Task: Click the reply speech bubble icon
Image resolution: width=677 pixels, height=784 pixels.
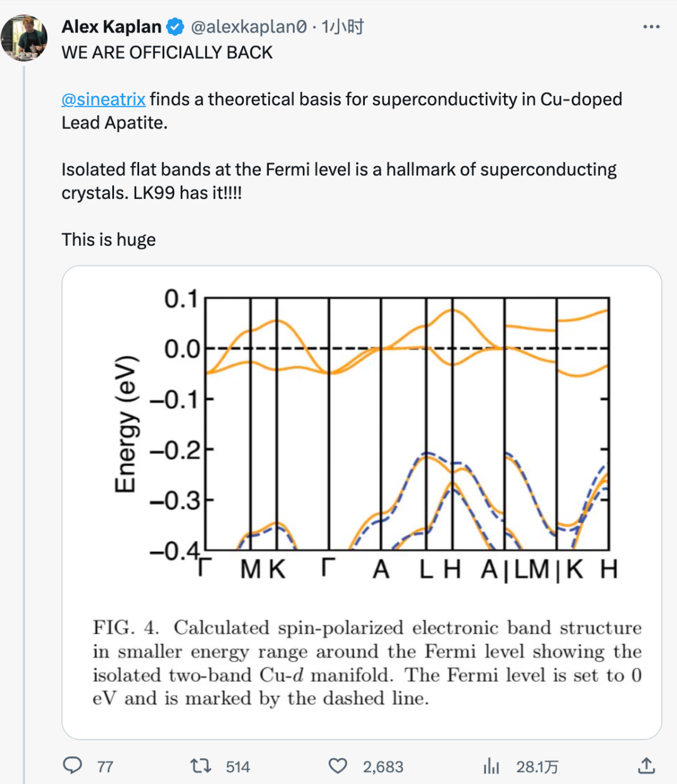Action: [x=73, y=765]
